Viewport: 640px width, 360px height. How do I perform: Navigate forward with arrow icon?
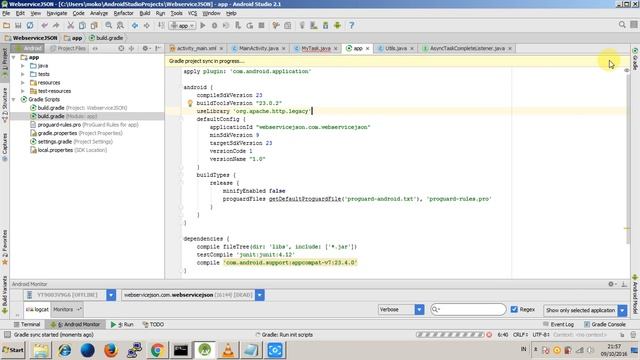click(147, 25)
